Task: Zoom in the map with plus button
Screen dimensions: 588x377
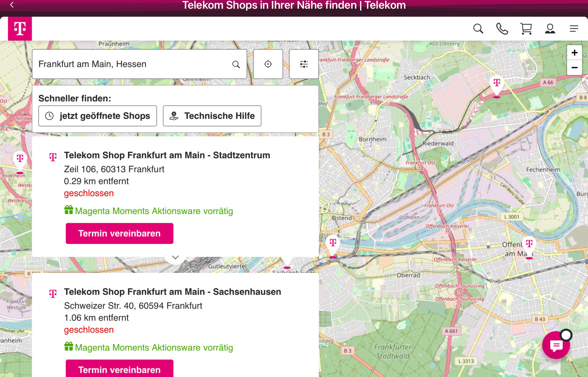Action: 574,53
